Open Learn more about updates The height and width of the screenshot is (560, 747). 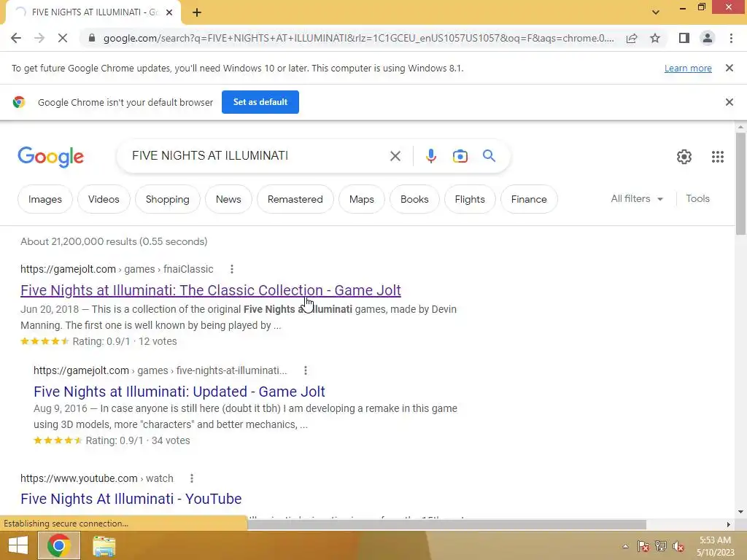(688, 68)
